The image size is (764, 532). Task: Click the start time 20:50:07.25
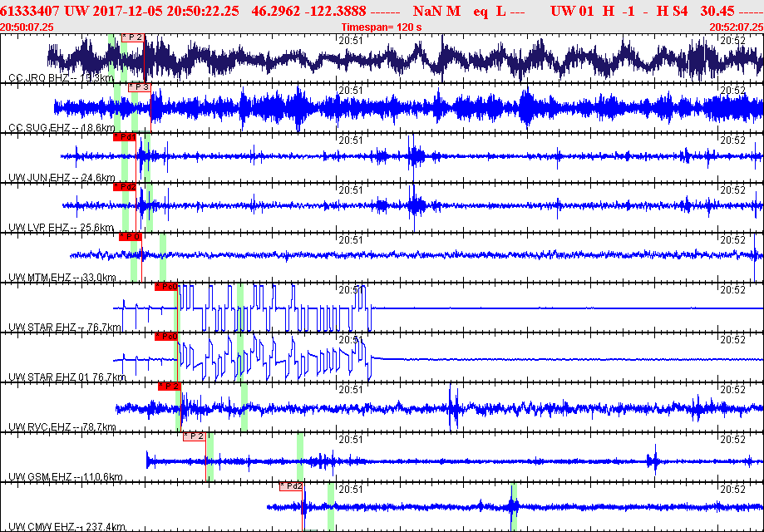27,27
